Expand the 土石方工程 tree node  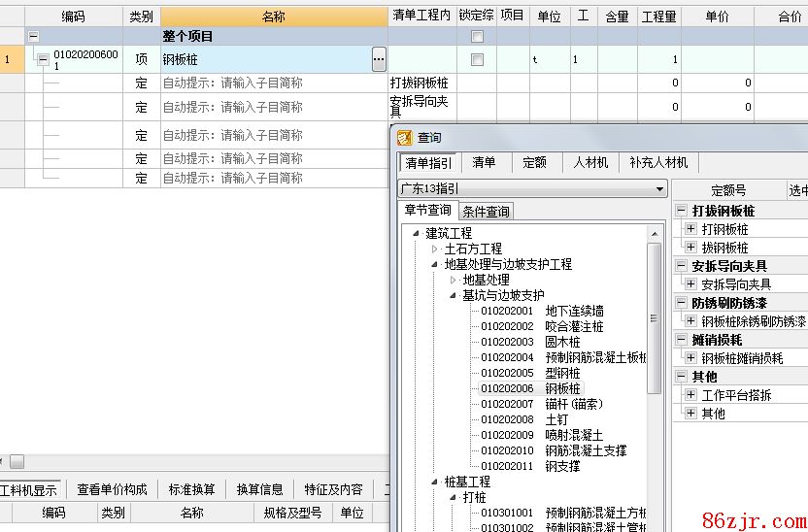435,249
